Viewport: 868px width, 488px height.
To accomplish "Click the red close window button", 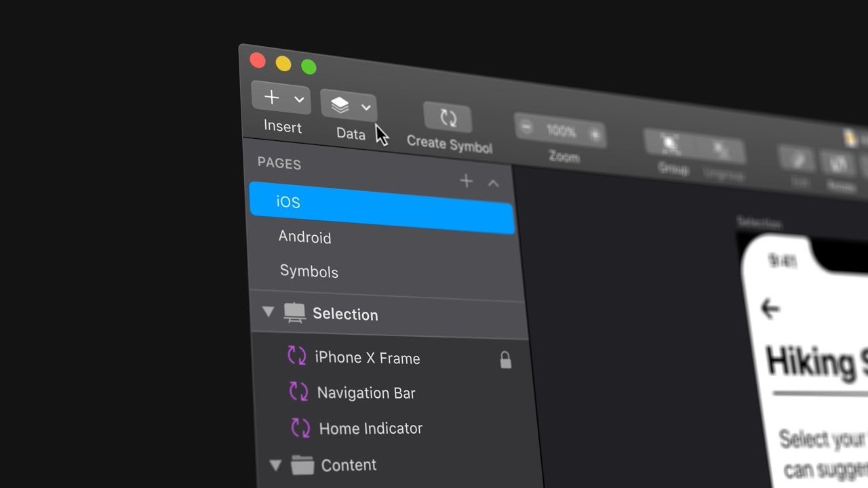I will click(258, 60).
